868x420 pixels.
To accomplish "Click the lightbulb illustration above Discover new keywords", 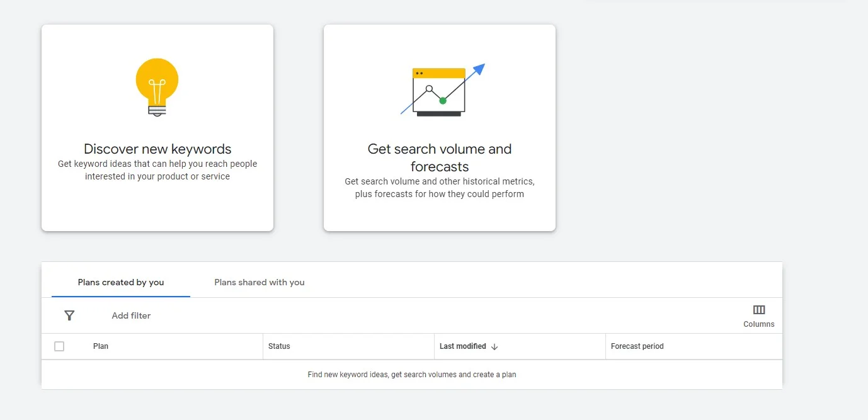I will pos(157,87).
